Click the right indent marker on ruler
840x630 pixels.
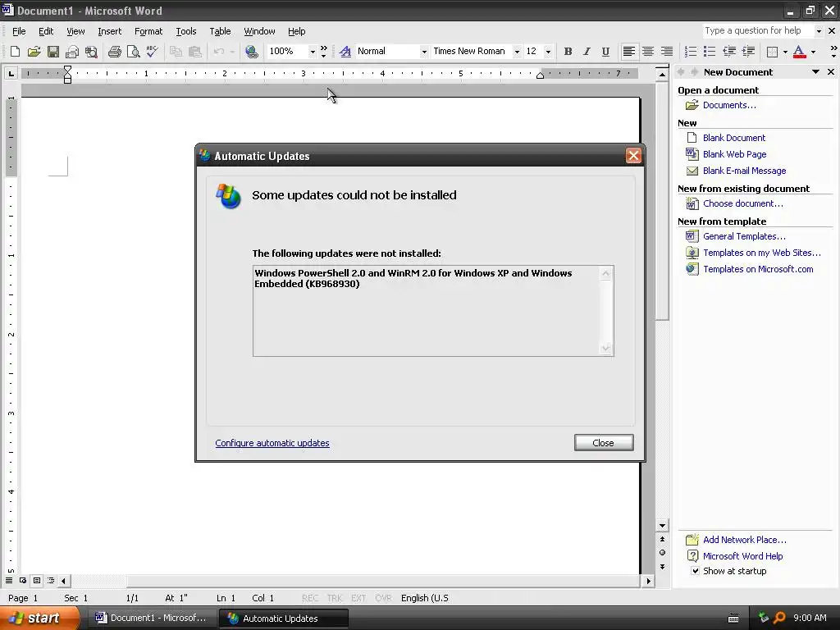pos(540,75)
